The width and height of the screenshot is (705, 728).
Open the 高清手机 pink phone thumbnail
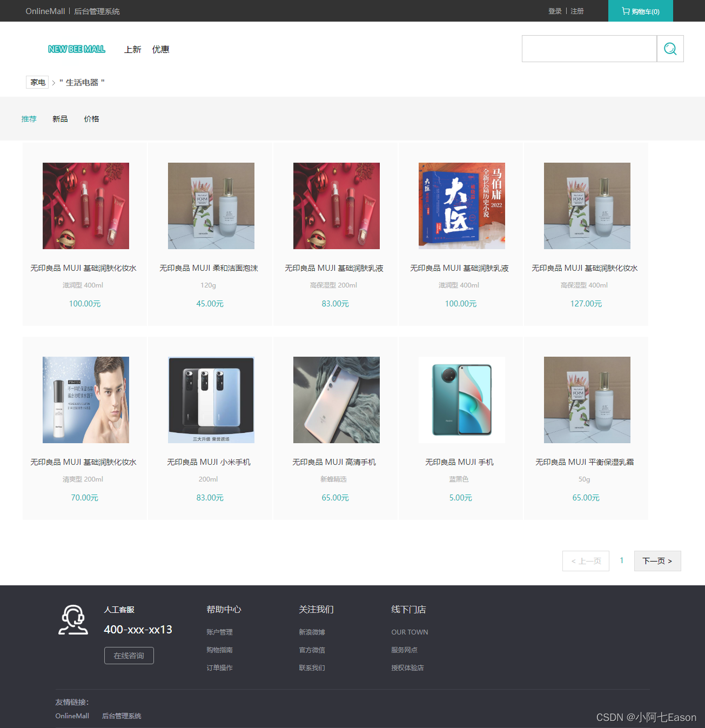(x=337, y=400)
